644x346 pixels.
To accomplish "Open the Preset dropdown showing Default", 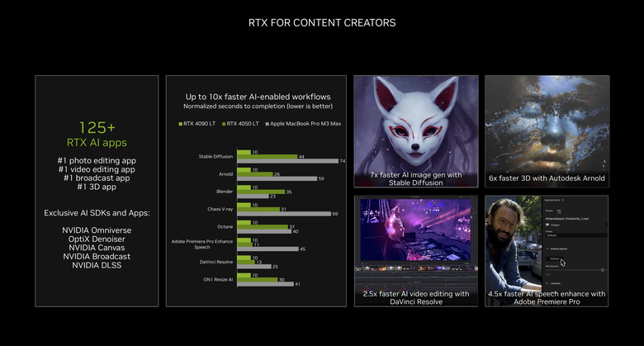I will tap(576, 235).
